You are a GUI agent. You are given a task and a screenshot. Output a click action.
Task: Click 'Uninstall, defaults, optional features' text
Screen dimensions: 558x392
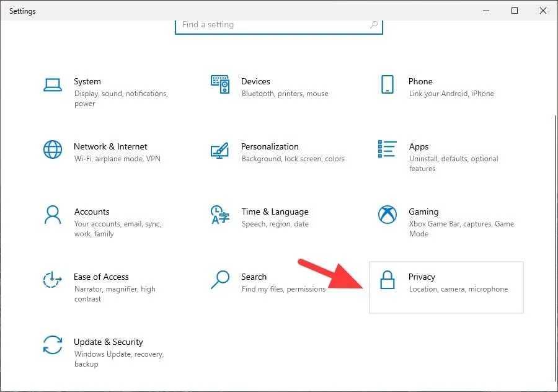coord(453,164)
